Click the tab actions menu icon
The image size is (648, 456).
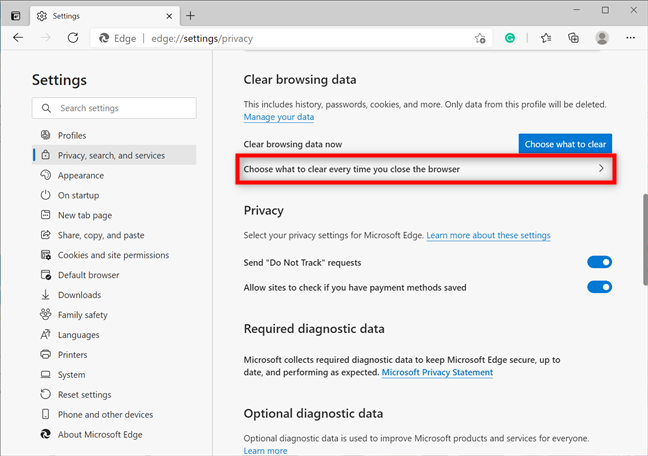tap(16, 16)
